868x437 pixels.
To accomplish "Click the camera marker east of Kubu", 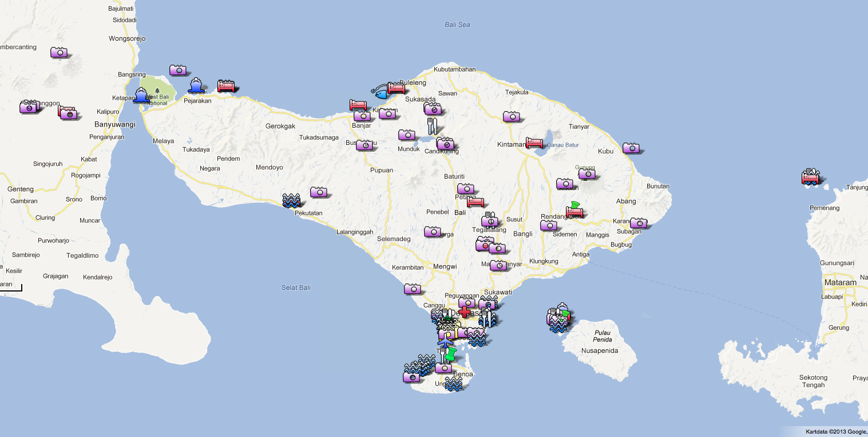I will point(631,148).
